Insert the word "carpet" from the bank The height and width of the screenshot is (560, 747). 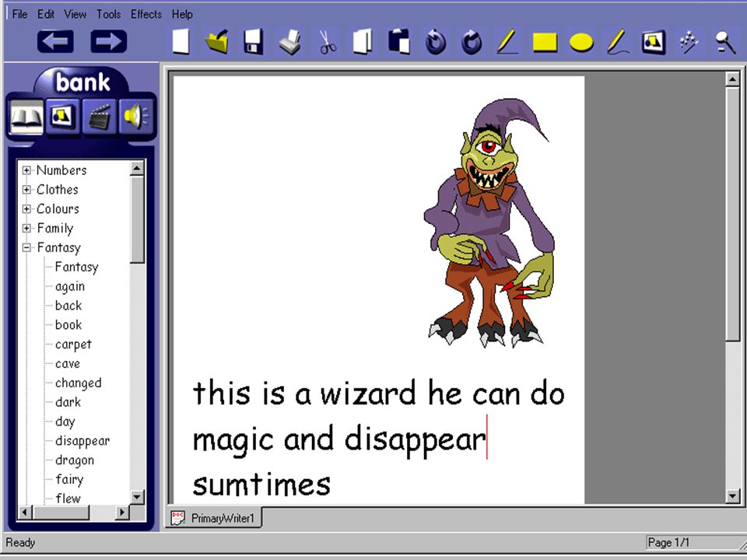pos(73,345)
